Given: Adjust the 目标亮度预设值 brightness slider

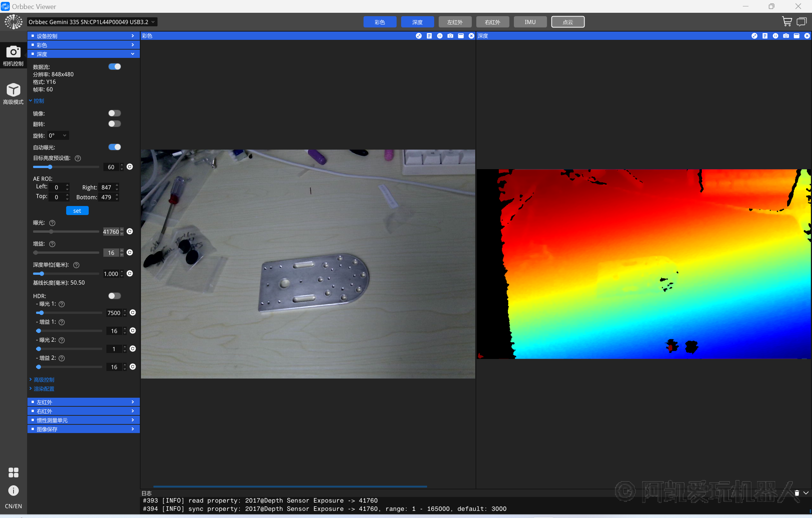Looking at the screenshot, I should [x=50, y=167].
